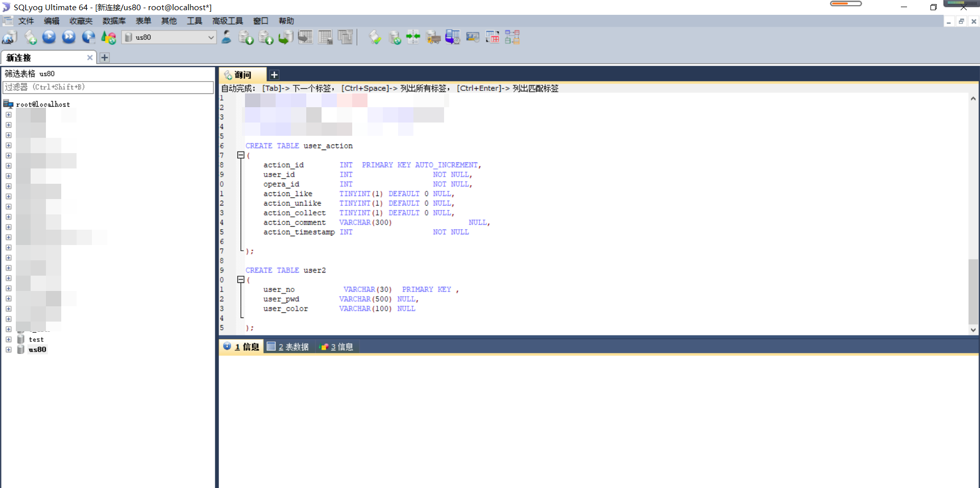Click the Execute All Queries fast-forward icon
This screenshot has height=488, width=980.
point(68,37)
